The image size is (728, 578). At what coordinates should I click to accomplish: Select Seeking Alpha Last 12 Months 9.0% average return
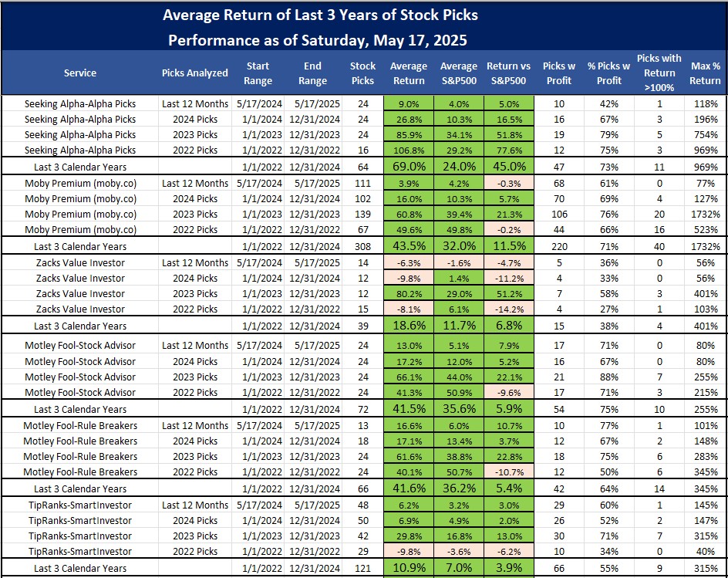[x=409, y=103]
